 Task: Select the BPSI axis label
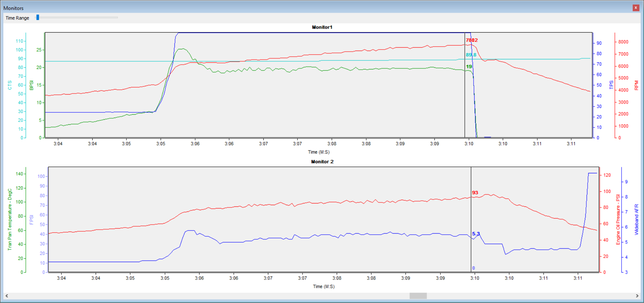(x=32, y=85)
